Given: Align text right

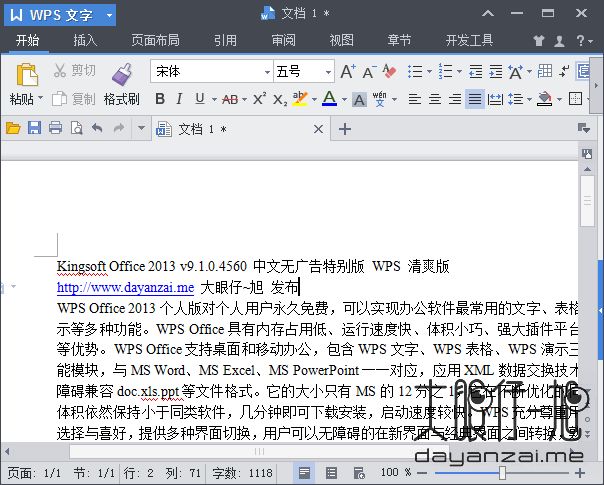Looking at the screenshot, I should (x=455, y=99).
